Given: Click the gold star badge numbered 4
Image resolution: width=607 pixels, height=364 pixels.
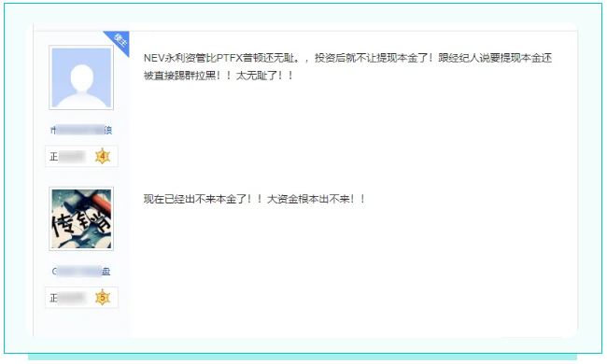Looking at the screenshot, I should click(x=103, y=156).
